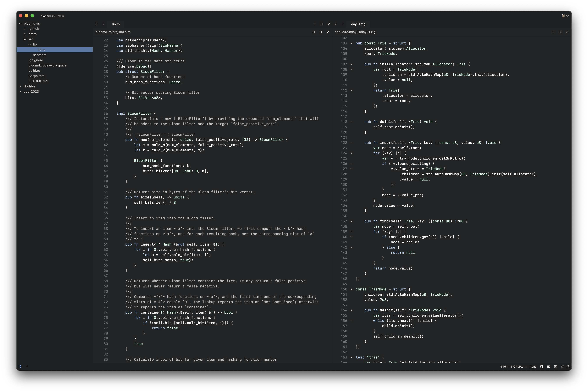Open the terminal panel from the status bar

555,367
